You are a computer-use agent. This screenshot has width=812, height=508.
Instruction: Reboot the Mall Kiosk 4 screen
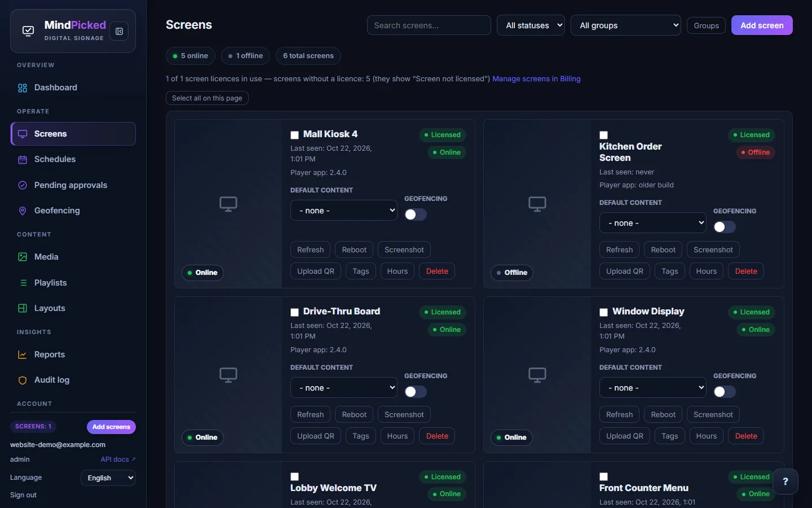(354, 249)
